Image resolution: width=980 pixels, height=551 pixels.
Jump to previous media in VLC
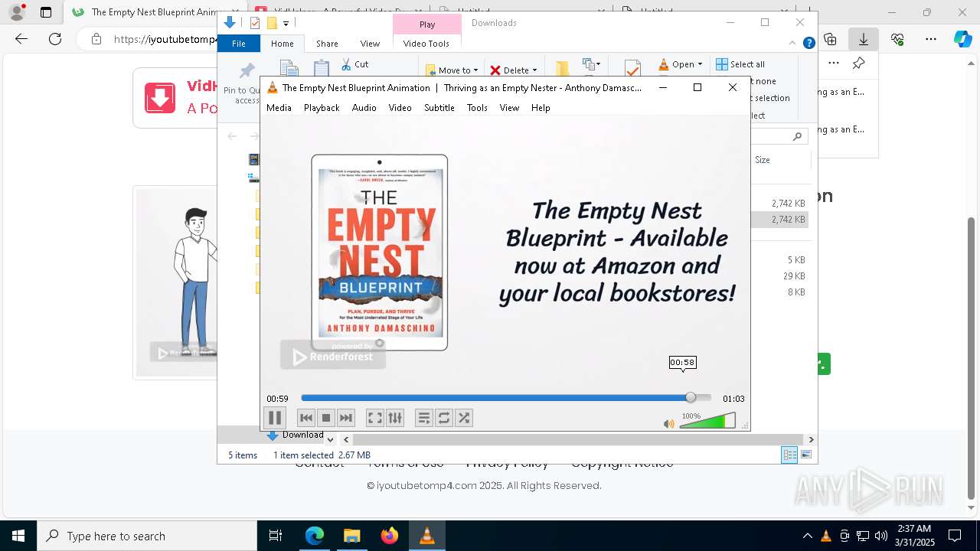click(306, 418)
